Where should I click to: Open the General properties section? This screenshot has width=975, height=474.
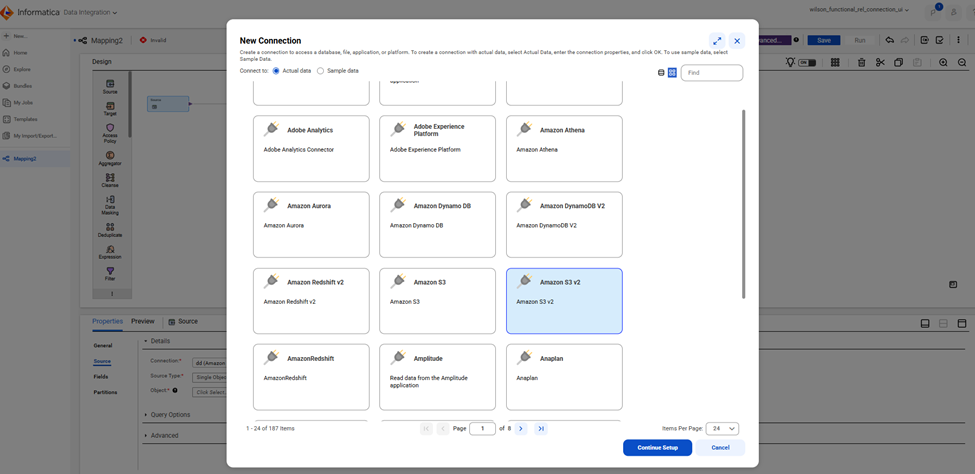point(103,345)
